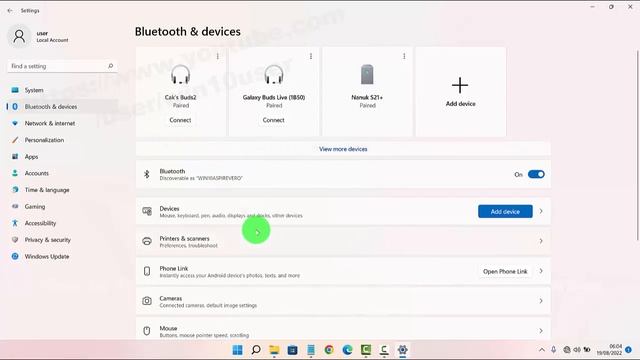The width and height of the screenshot is (640, 360).
Task: Click the plus icon to add device
Action: point(460,85)
